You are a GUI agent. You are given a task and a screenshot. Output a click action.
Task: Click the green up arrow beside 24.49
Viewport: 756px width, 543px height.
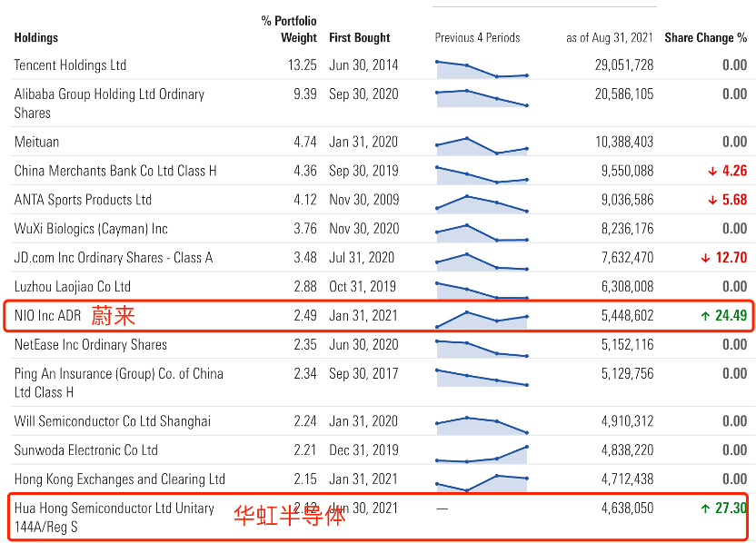[705, 316]
